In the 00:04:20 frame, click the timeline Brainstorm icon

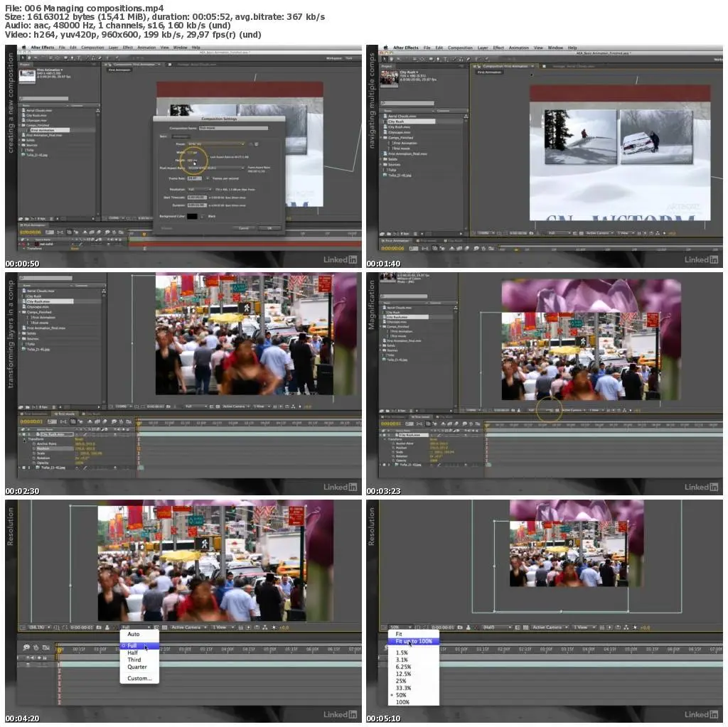pyautogui.click(x=26, y=647)
